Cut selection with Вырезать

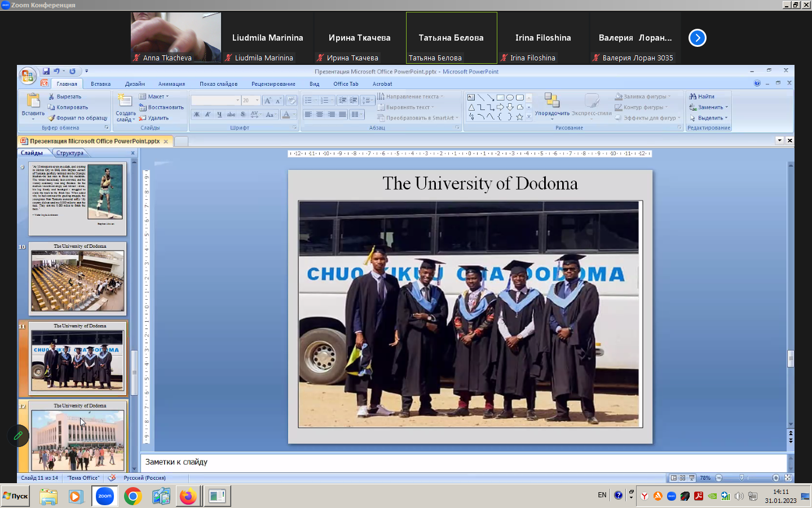coord(64,97)
